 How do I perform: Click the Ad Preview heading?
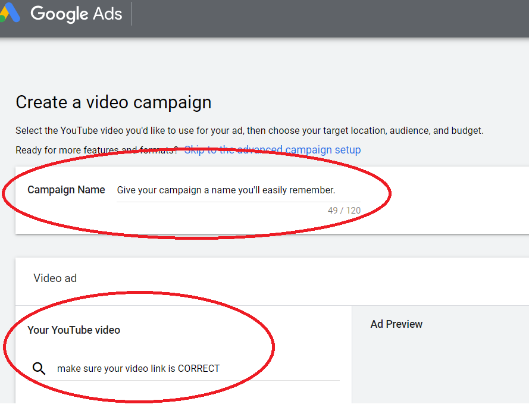[396, 324]
